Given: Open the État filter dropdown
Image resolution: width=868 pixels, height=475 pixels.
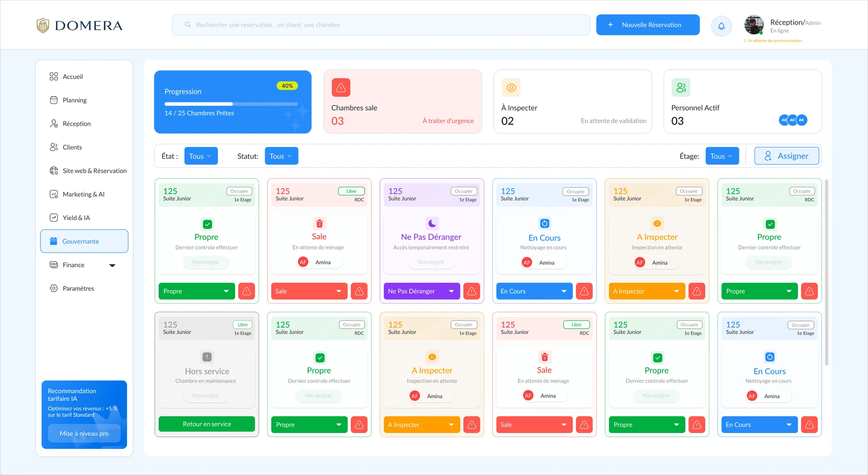Looking at the screenshot, I should pos(201,156).
